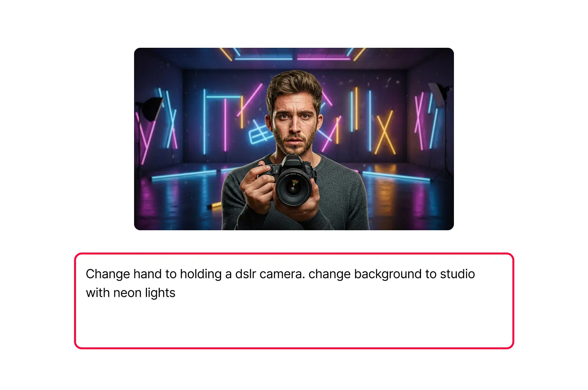The width and height of the screenshot is (588, 390).
Task: Click the blue neon floor light on left
Action: point(184,175)
